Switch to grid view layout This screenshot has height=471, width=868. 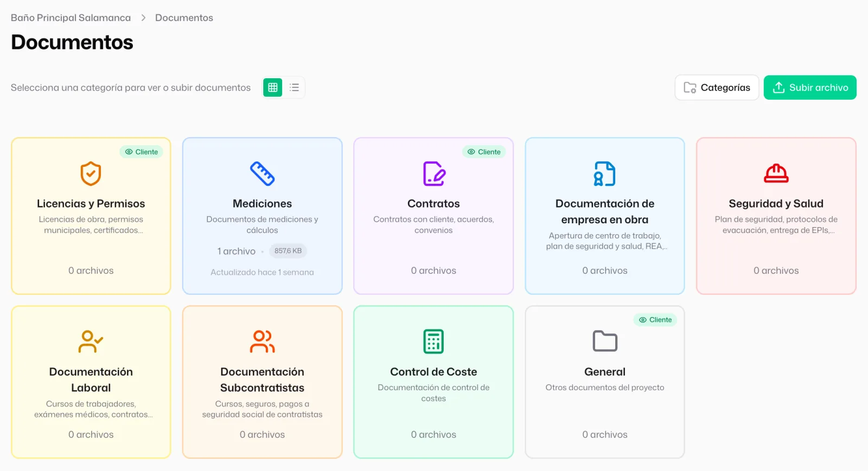273,87
